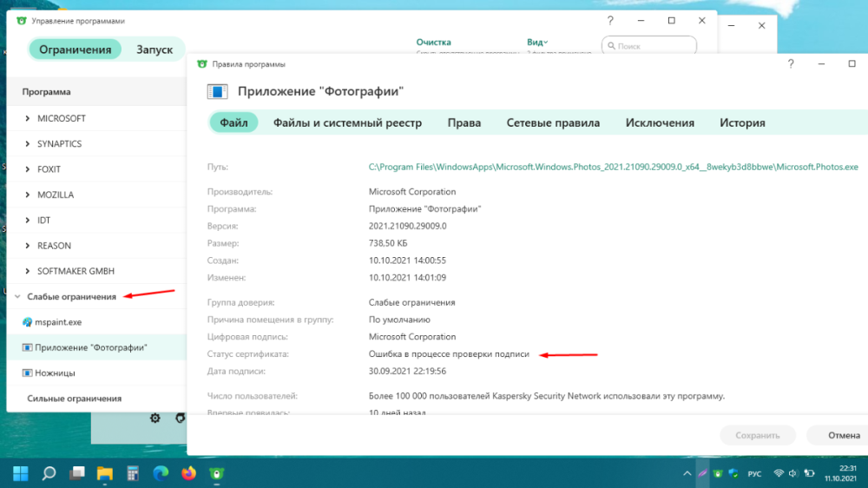
Task: Launch File Explorer from taskbar
Action: point(105,473)
